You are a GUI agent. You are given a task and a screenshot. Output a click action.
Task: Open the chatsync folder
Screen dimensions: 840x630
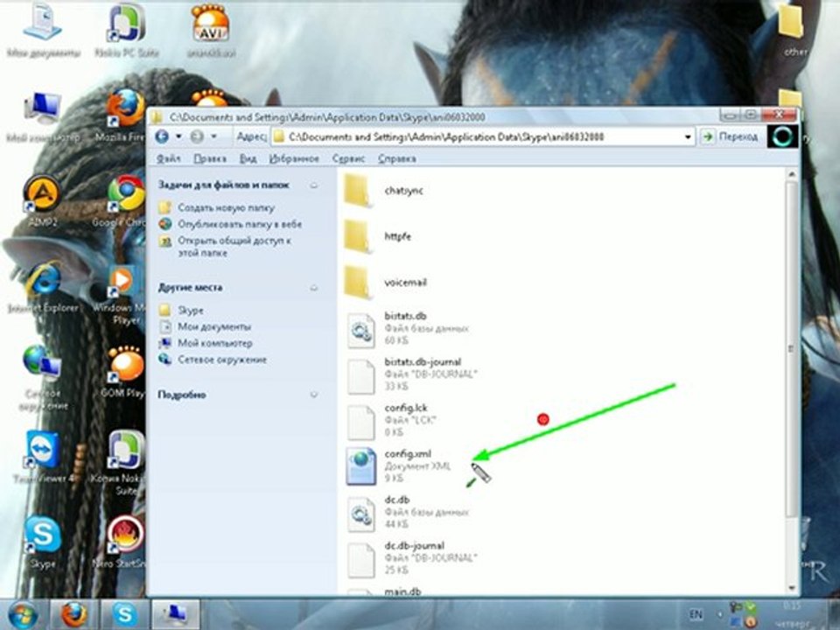coord(358,191)
